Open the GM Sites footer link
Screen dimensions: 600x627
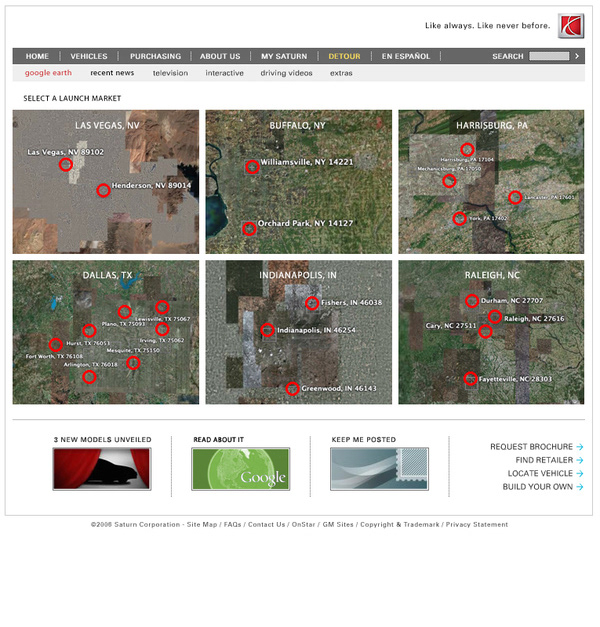click(x=338, y=525)
